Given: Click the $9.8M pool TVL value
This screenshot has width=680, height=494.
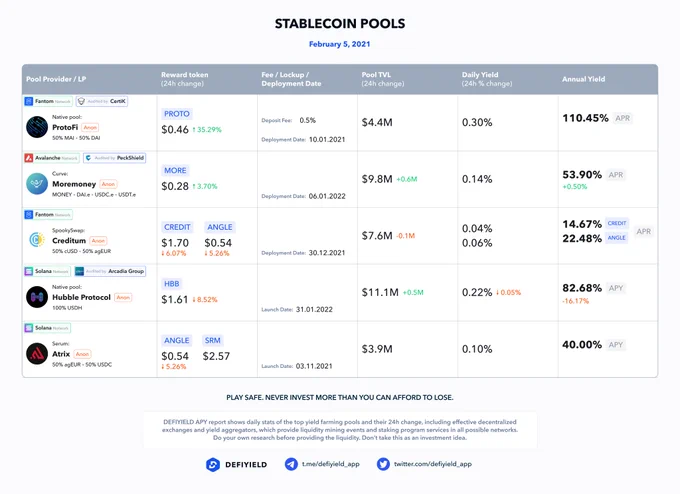Looking at the screenshot, I should click(x=377, y=179).
